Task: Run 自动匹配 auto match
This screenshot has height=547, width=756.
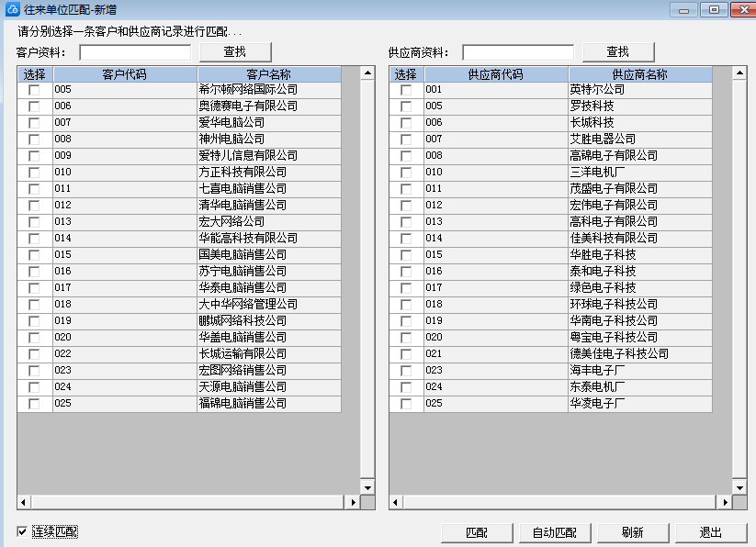Action: [x=555, y=532]
